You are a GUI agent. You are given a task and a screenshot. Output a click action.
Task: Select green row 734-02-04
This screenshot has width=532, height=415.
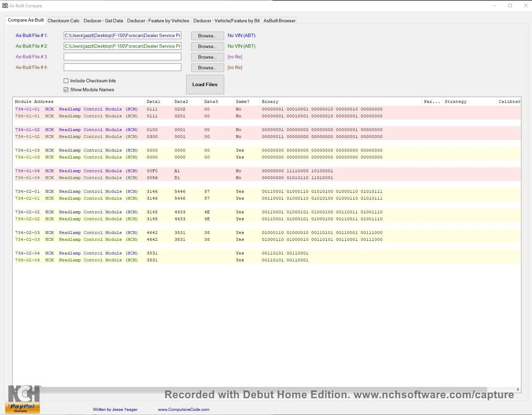point(267,260)
